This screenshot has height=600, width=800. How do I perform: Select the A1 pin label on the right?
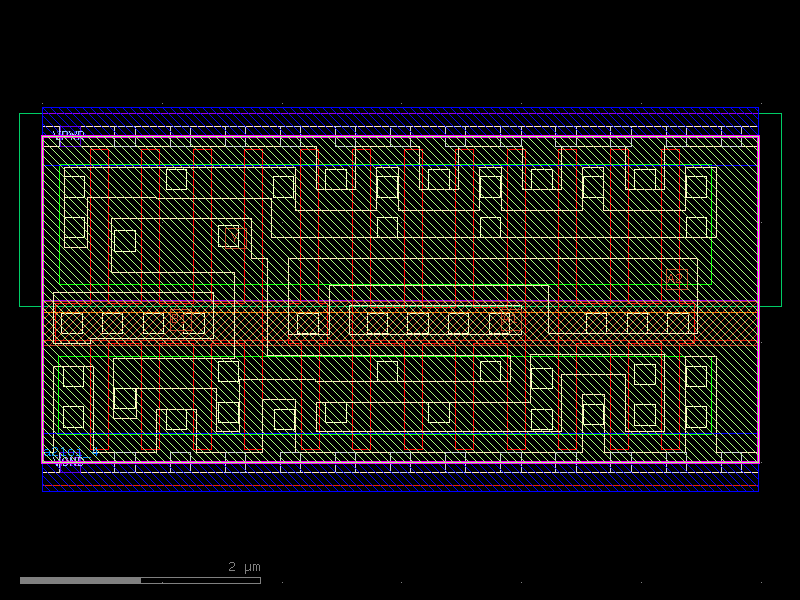[675, 278]
